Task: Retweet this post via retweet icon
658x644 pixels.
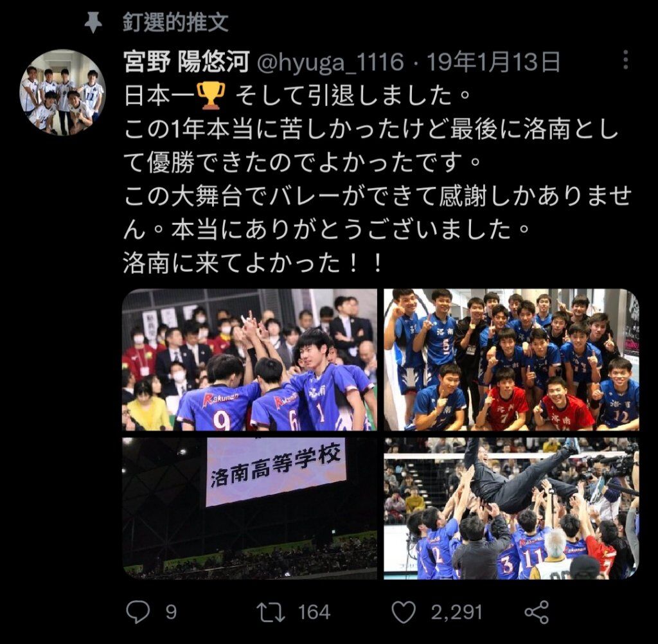Action: 271,612
